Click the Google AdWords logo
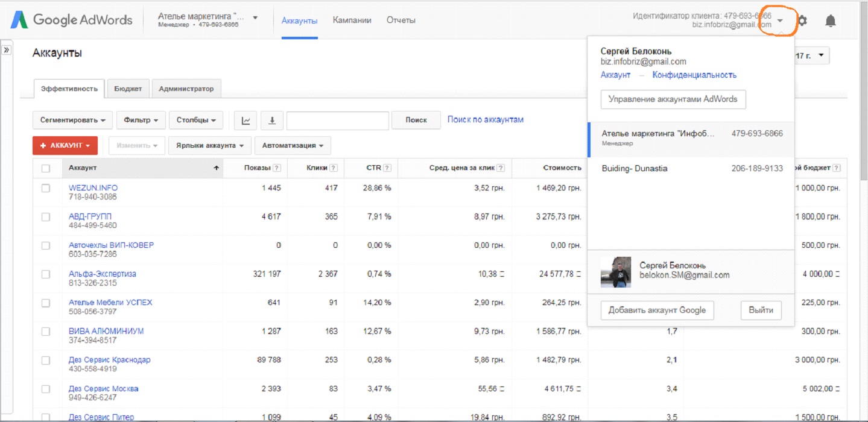Image resolution: width=868 pixels, height=422 pixels. click(71, 20)
